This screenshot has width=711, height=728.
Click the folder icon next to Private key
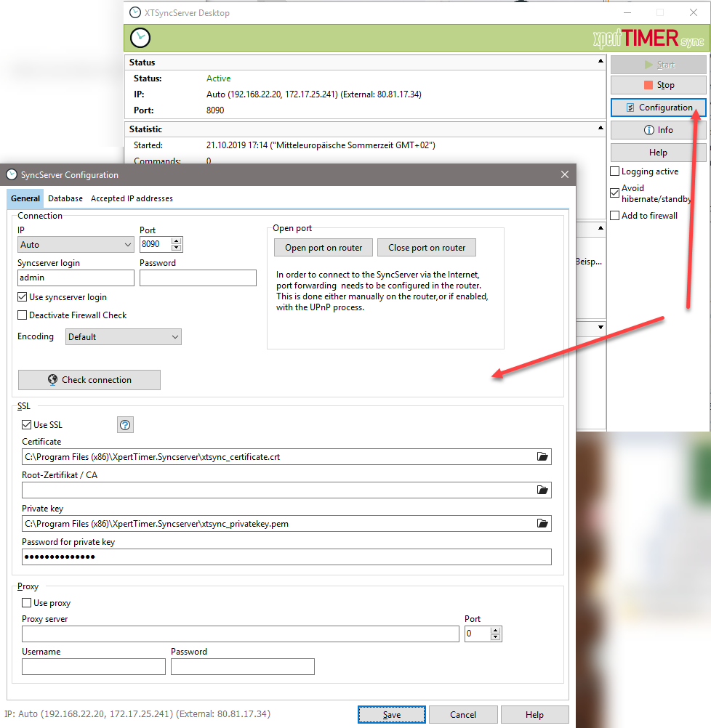pyautogui.click(x=542, y=523)
